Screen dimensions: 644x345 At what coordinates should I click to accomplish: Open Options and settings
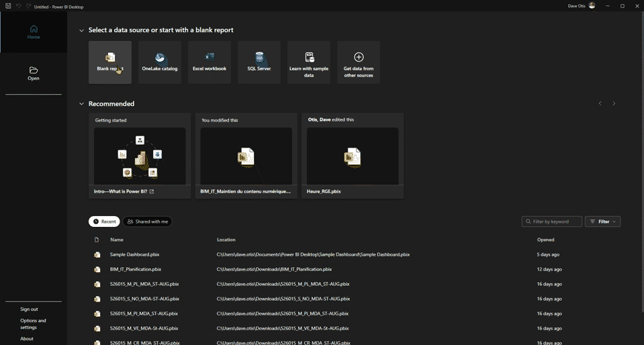(x=34, y=324)
